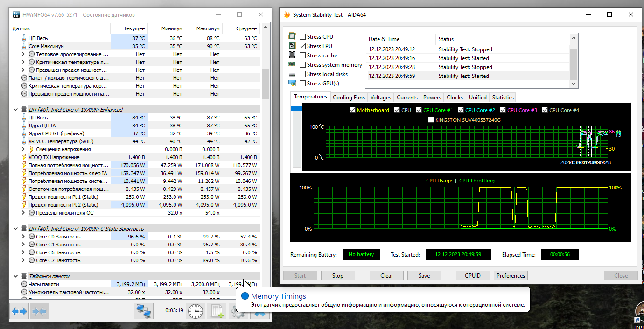This screenshot has height=329, width=644.
Task: Expand the Core C0 Занятость row
Action: [23, 237]
